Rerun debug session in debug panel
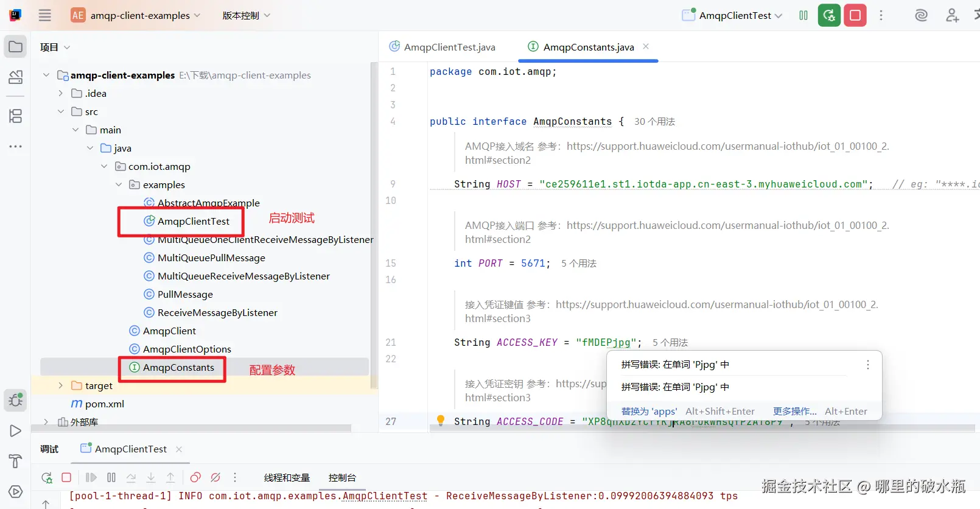 [47, 477]
